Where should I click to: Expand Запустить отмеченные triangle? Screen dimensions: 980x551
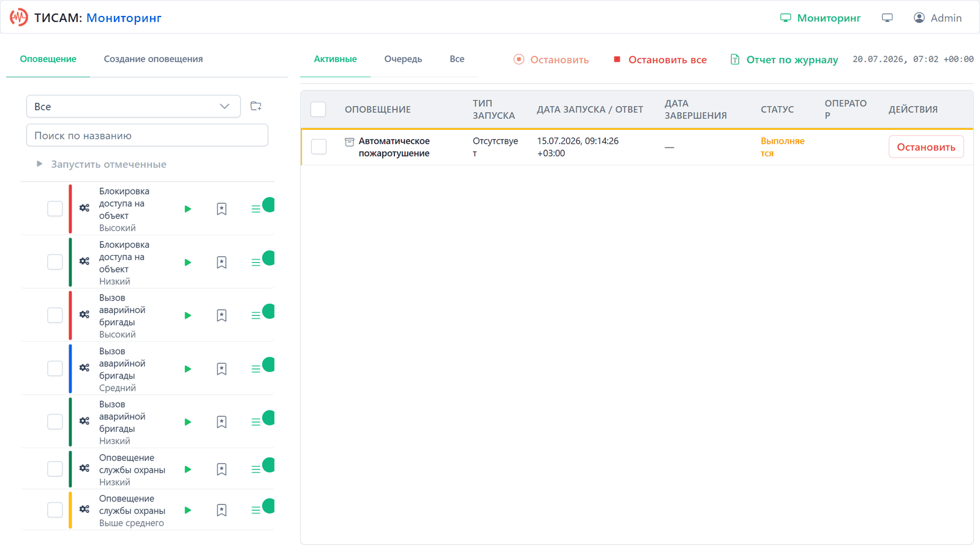tap(39, 164)
